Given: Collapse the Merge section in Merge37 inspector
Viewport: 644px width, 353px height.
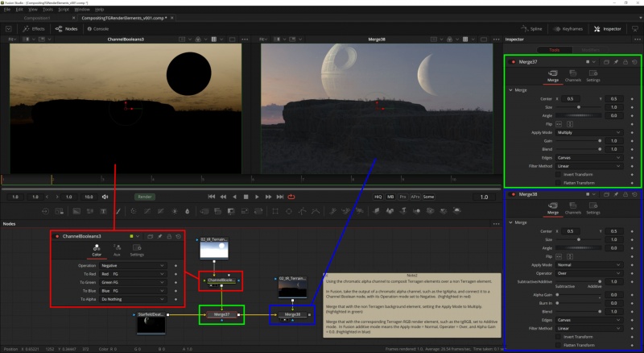Looking at the screenshot, I should pos(510,90).
